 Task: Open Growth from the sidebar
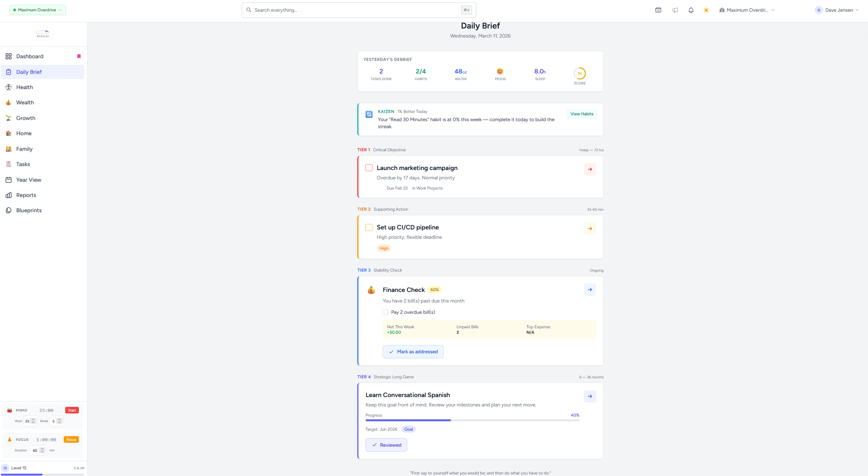pos(26,118)
